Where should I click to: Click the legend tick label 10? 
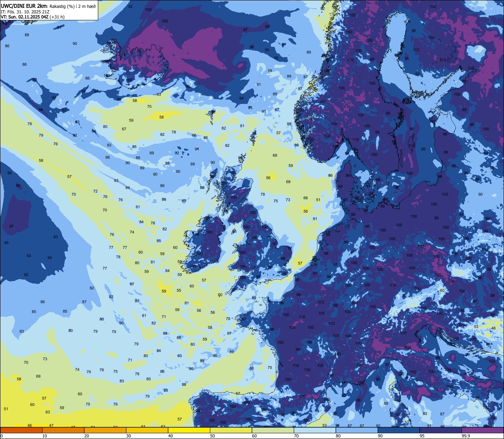45,436
